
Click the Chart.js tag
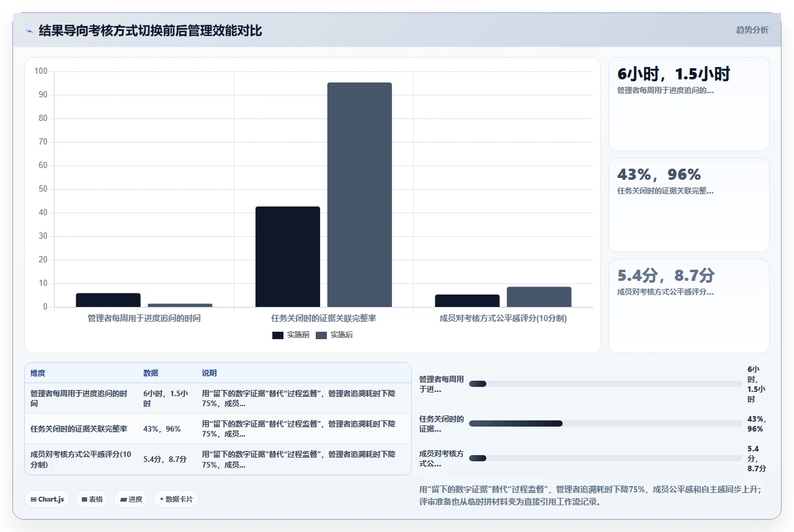[x=47, y=499]
